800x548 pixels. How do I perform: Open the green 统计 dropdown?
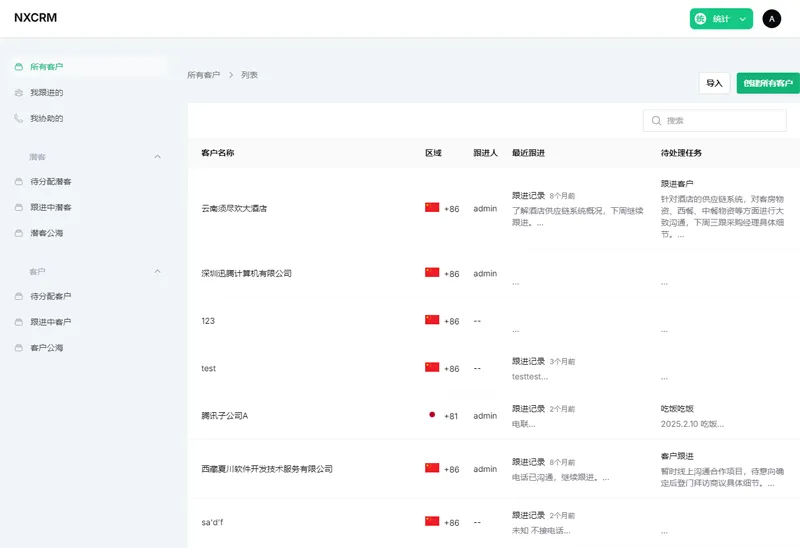[x=720, y=19]
